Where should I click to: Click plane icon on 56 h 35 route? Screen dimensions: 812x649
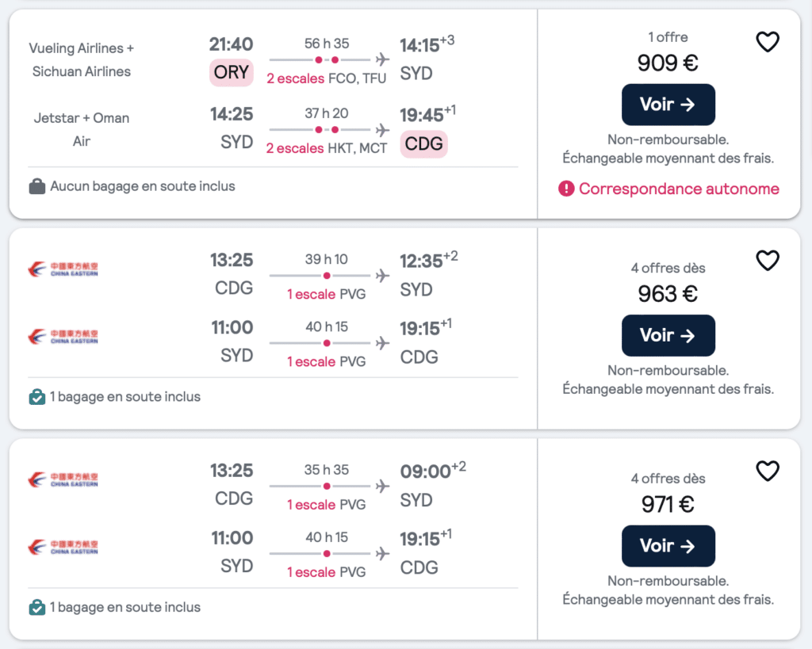click(x=382, y=59)
